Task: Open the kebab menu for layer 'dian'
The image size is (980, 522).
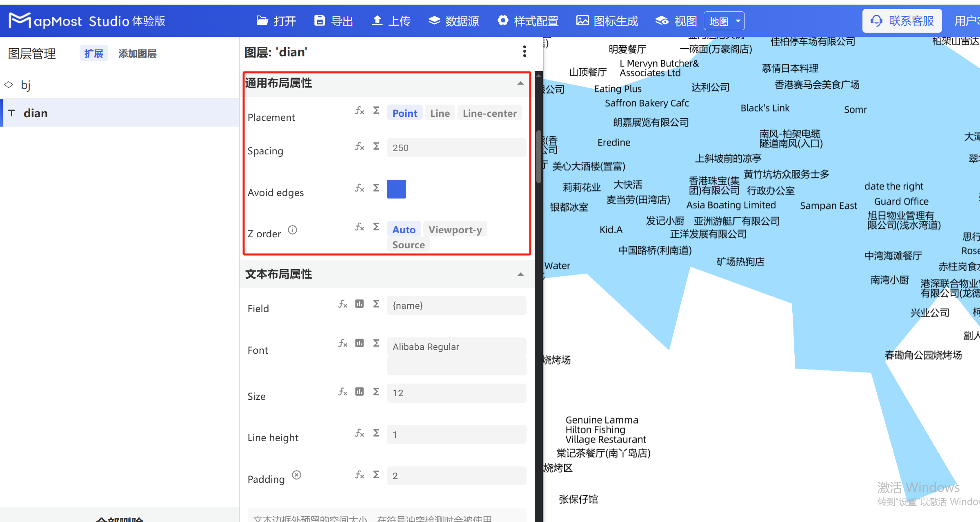Action: click(x=524, y=51)
